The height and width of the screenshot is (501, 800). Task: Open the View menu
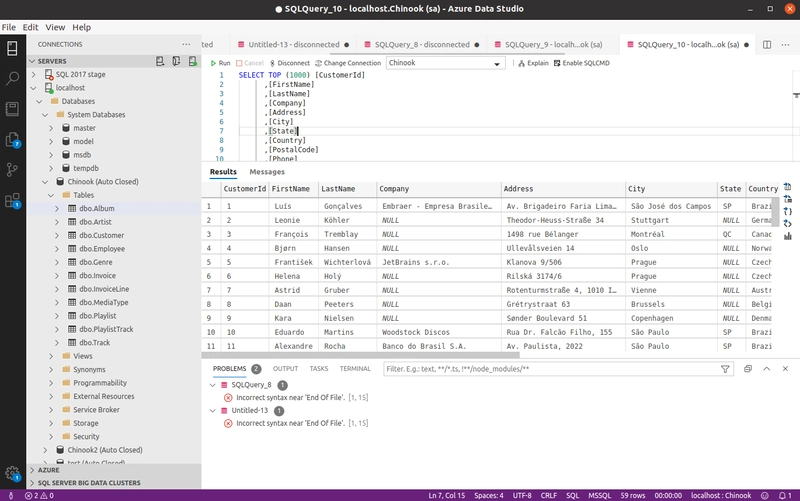(x=55, y=27)
